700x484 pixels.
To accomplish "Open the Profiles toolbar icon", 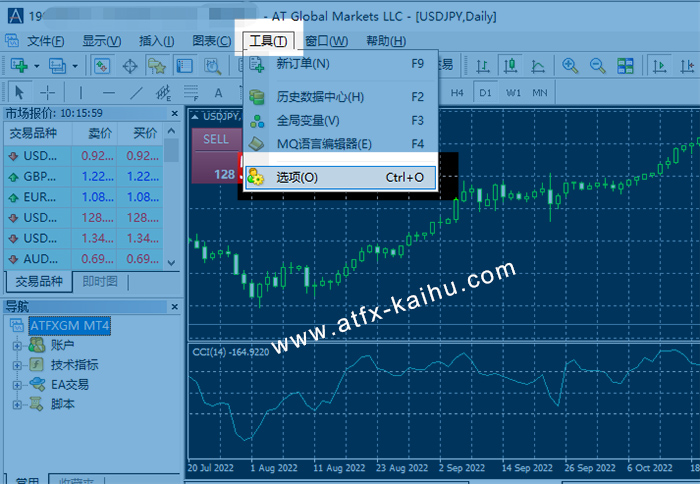I will point(58,66).
